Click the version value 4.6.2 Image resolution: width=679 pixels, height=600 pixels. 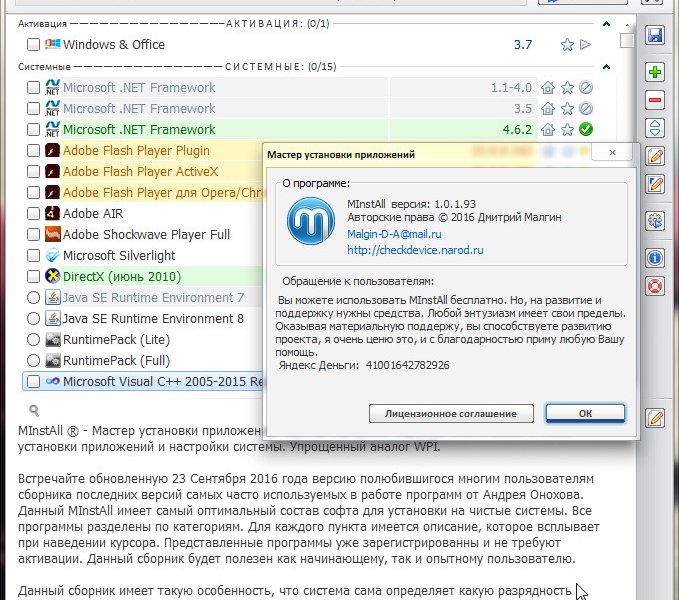pos(517,129)
